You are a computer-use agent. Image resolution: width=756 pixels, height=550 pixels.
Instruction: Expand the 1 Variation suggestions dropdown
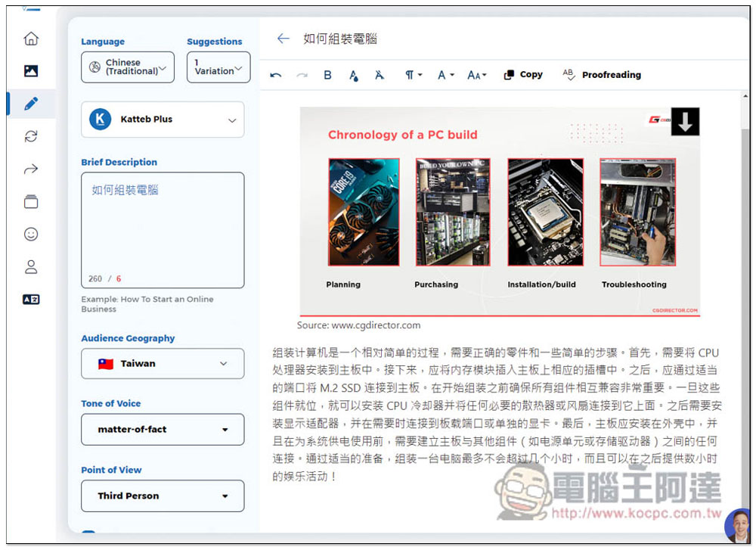[x=218, y=67]
